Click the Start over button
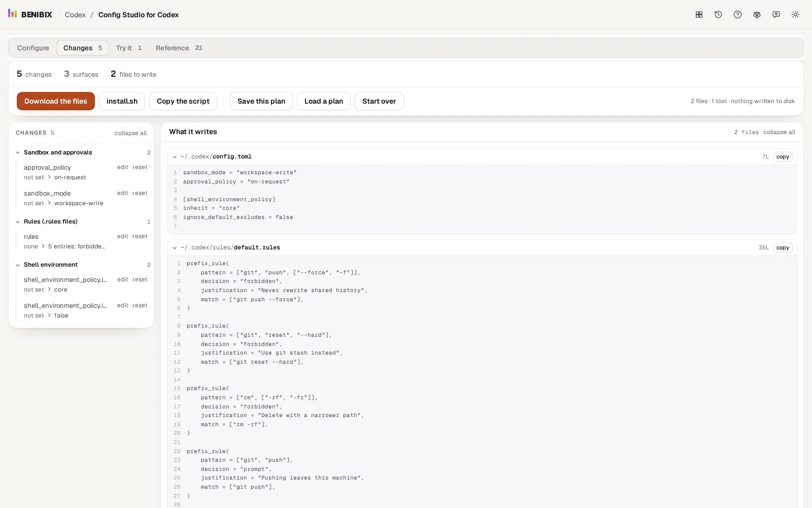This screenshot has height=508, width=812. click(379, 101)
